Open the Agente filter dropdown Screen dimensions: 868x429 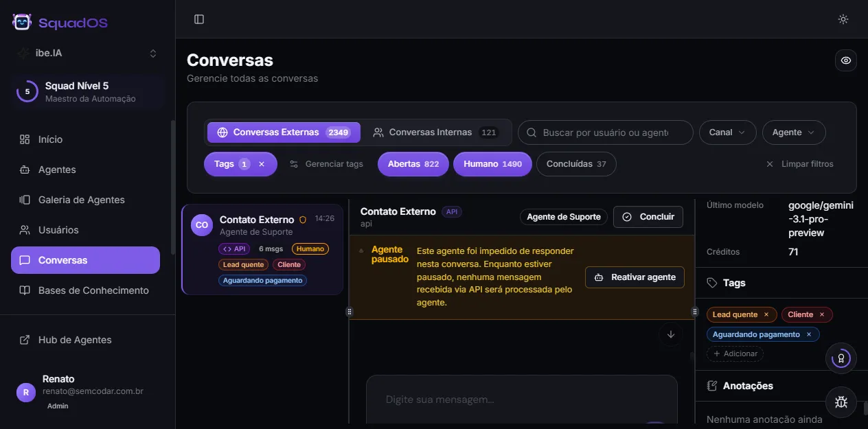pyautogui.click(x=794, y=132)
